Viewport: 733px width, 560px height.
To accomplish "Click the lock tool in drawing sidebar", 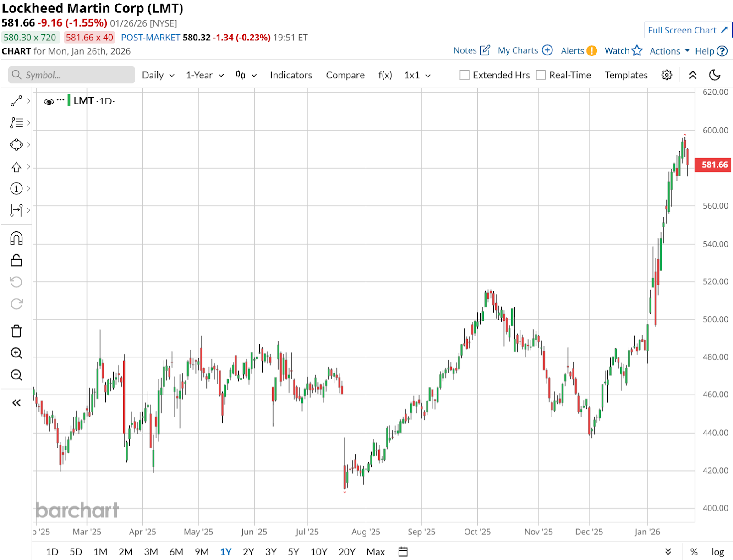I will (16, 259).
